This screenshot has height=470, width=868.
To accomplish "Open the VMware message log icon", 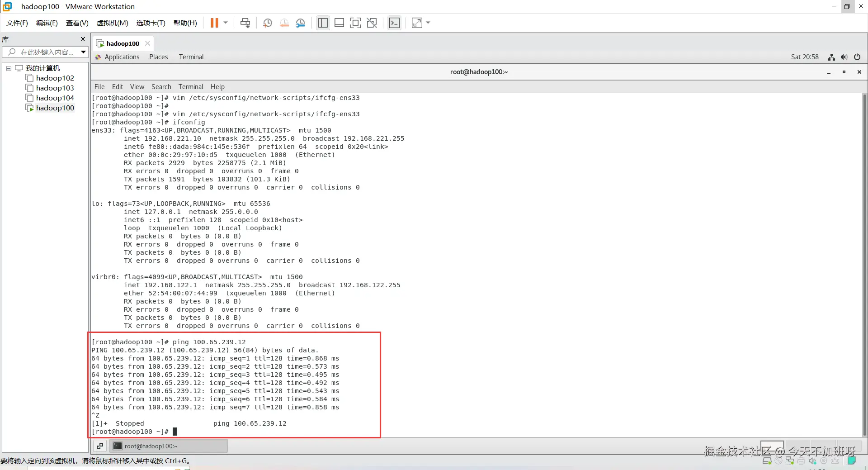I will tap(852, 461).
